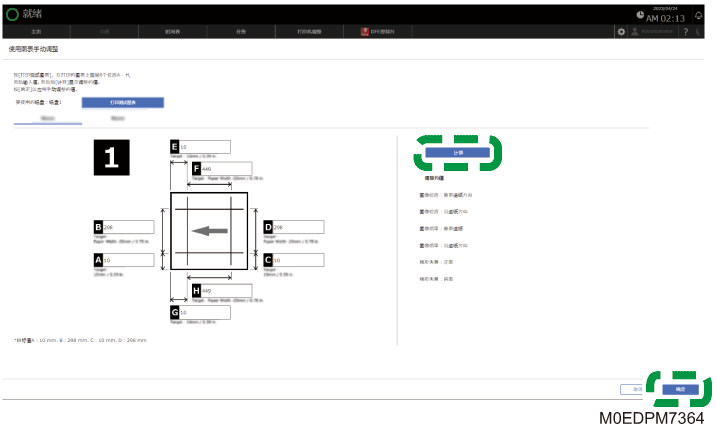Click the question mark help icon
Screen dimensions: 716x429
point(685,32)
